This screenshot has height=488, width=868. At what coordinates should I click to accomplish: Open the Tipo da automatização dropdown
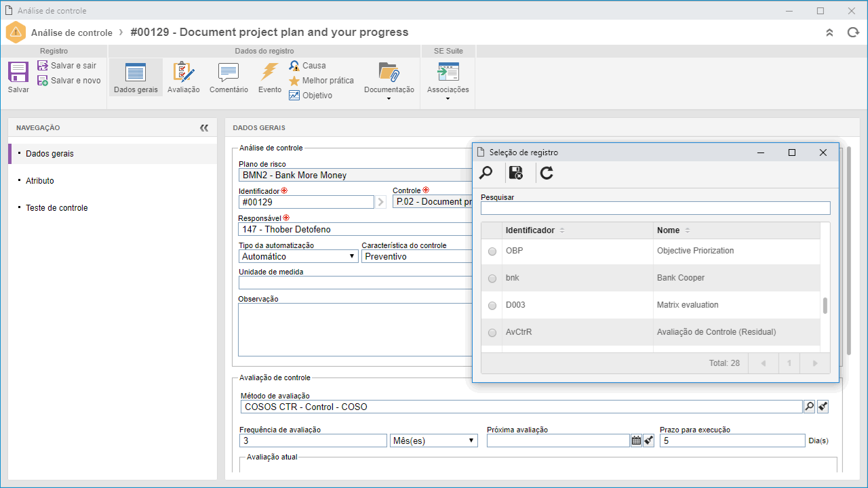(299, 256)
